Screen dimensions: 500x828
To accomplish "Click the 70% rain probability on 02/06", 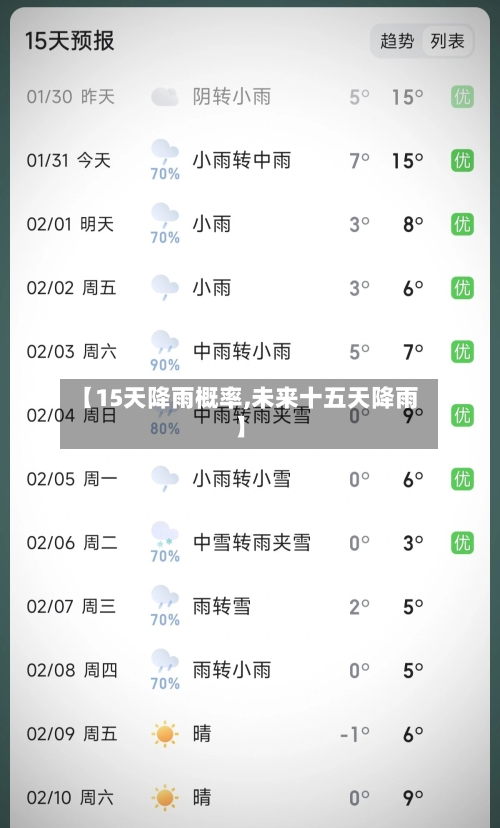I will click(x=165, y=557).
